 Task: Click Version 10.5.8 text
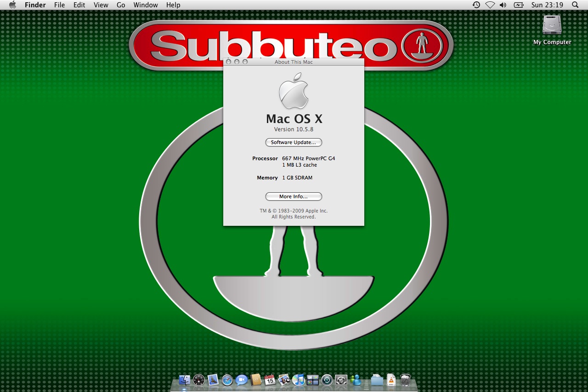click(x=294, y=129)
